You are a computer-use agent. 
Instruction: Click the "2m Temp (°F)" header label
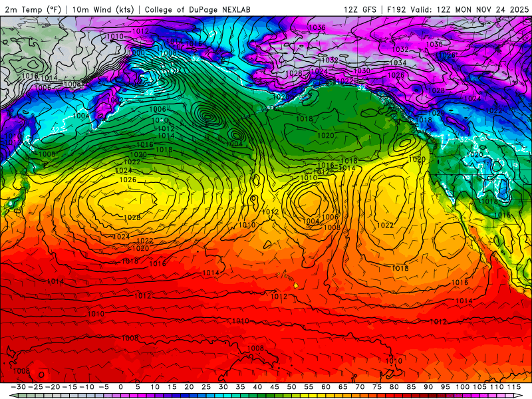point(33,9)
